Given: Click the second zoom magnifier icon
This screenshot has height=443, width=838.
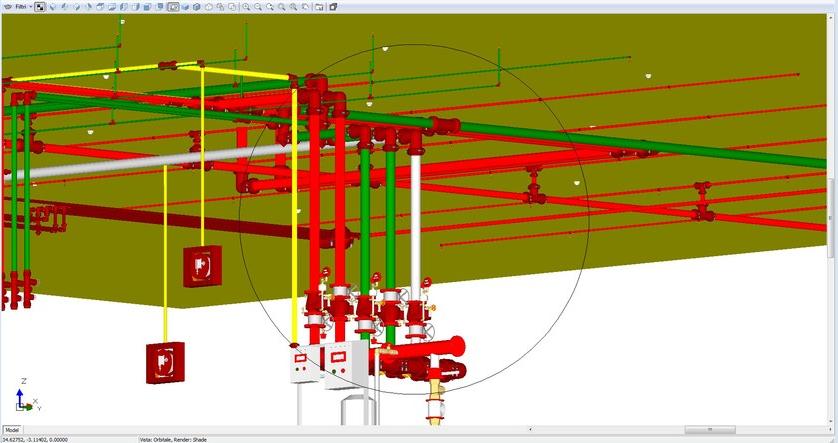Looking at the screenshot, I should (x=258, y=6).
